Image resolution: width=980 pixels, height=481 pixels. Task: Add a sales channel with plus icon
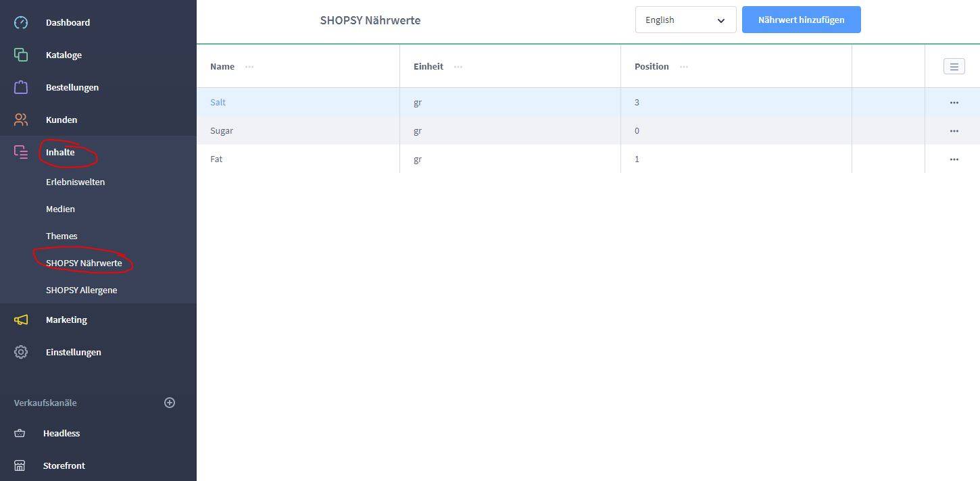(x=170, y=403)
